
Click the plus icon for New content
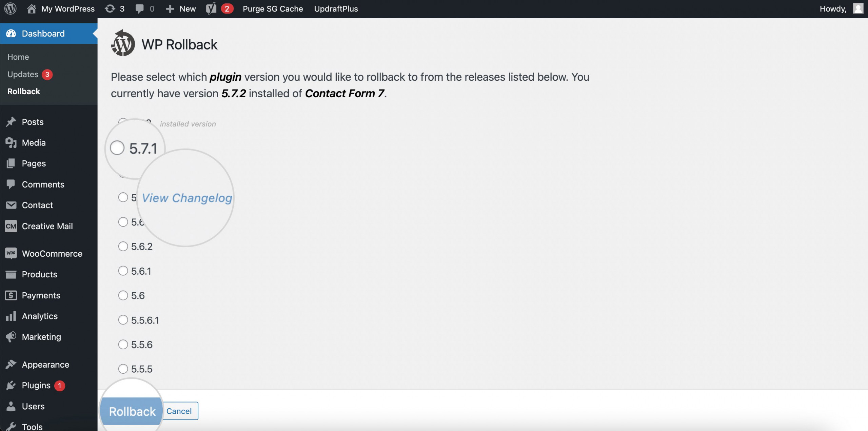[x=170, y=9]
